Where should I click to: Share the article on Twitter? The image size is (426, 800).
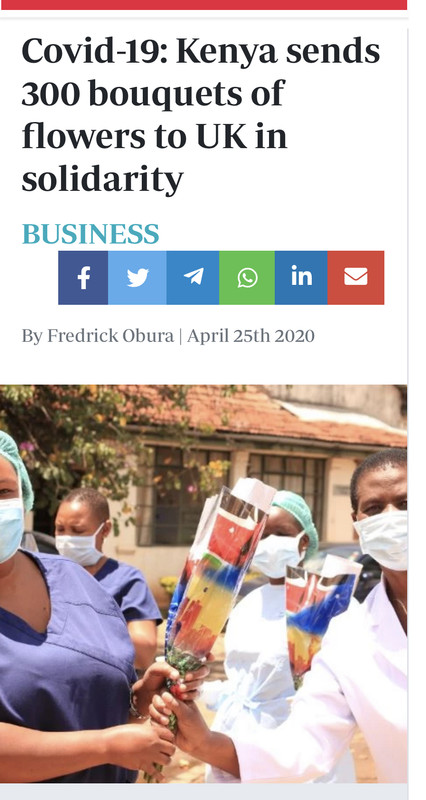coord(137,278)
